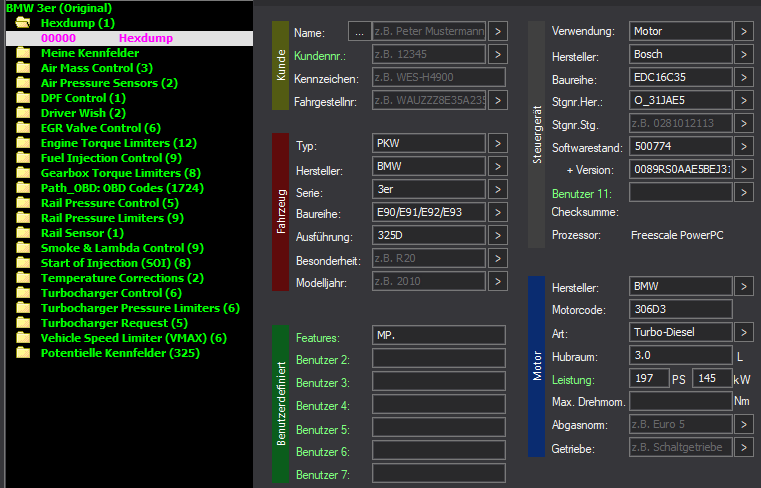
Task: Open ECU Hersteller Bosch arrow list
Action: click(744, 54)
